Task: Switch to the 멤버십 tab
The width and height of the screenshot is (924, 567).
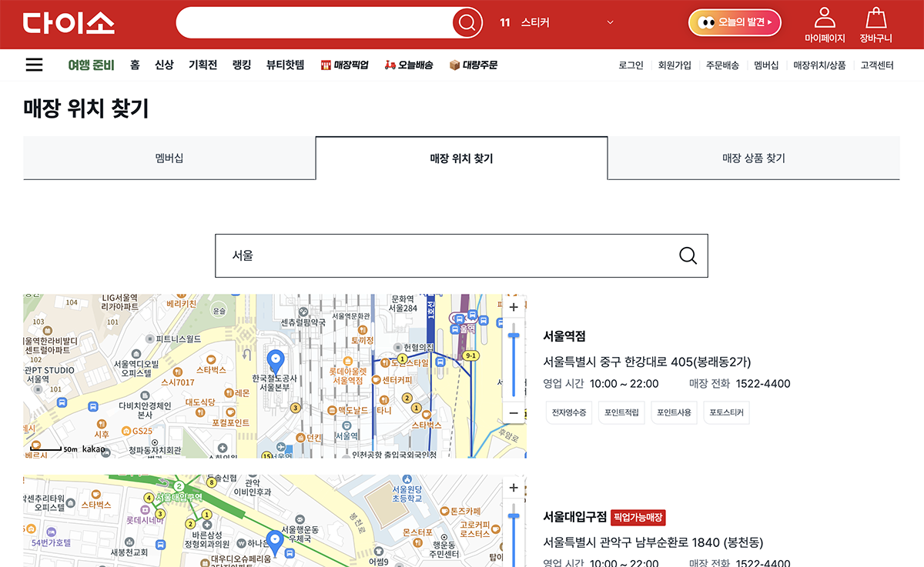Action: [x=169, y=158]
